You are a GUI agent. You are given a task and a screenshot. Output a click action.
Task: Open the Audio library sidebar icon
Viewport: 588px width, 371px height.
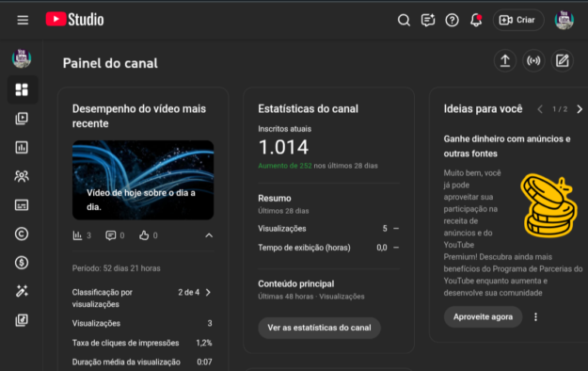22,320
